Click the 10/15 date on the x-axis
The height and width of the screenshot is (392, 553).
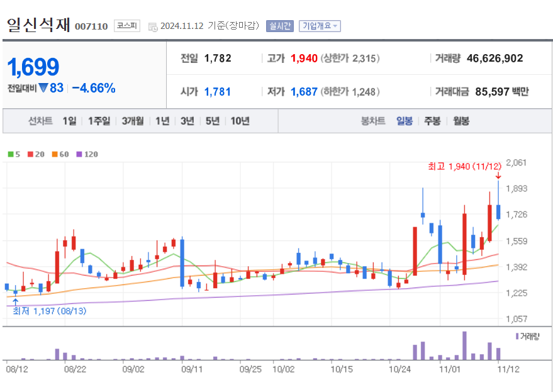tap(342, 369)
